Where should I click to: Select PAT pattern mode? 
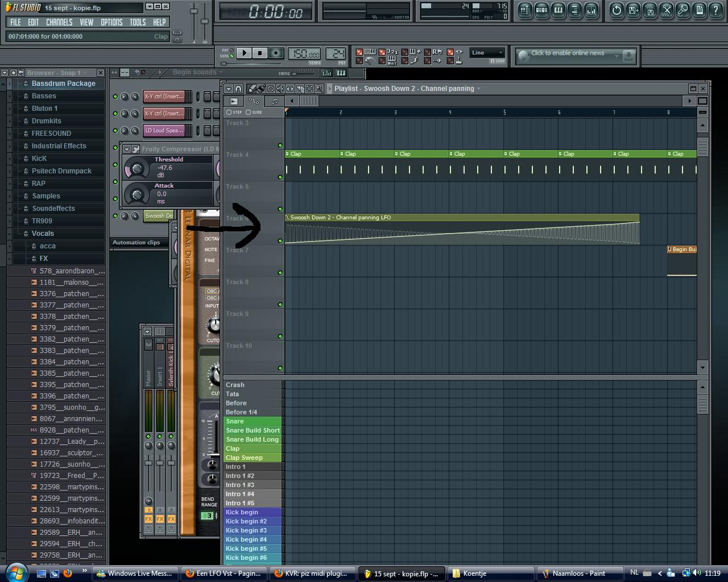point(233,51)
